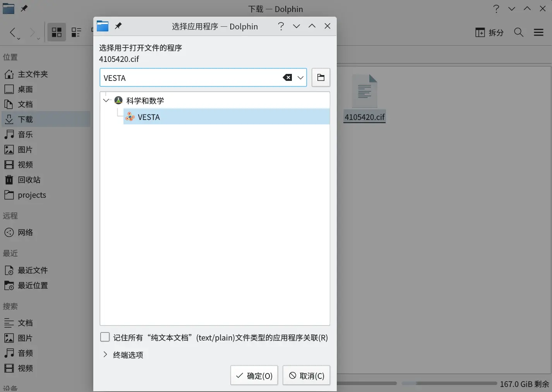Click Dolphin back navigation arrow
Viewport: 552px width, 392px height.
(13, 32)
